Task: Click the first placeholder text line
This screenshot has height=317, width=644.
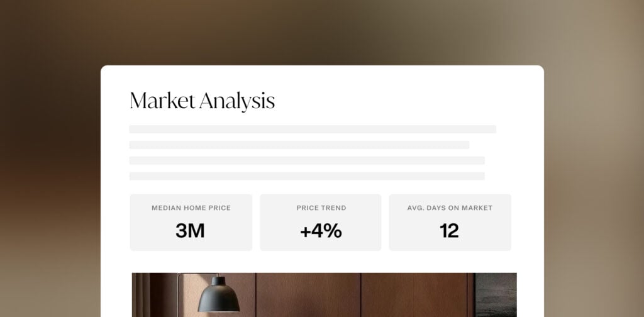Action: [x=313, y=130]
